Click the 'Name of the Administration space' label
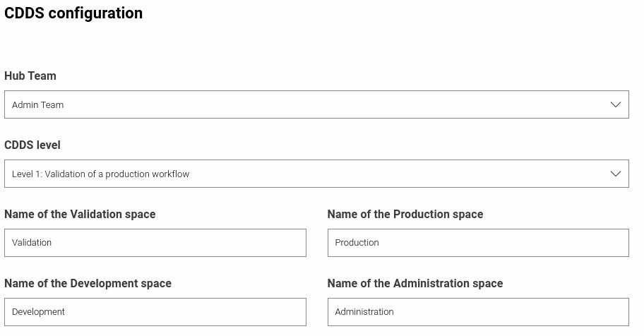Viewport: 644px width, 336px height. pos(415,283)
